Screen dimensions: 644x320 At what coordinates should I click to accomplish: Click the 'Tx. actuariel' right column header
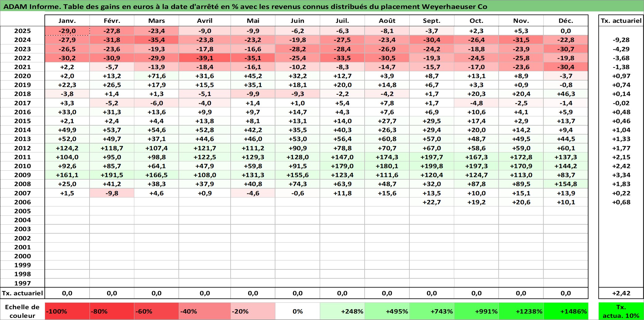click(621, 21)
